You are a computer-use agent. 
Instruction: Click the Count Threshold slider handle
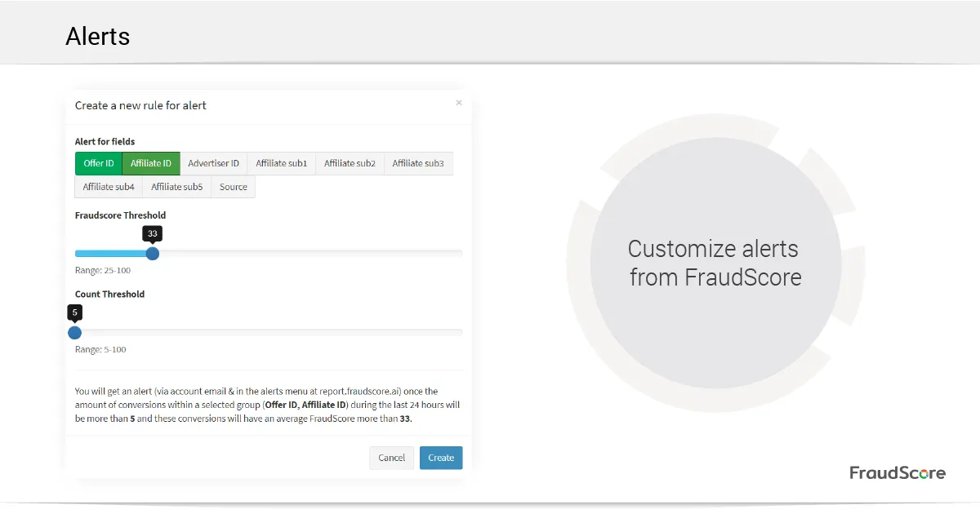tap(74, 332)
